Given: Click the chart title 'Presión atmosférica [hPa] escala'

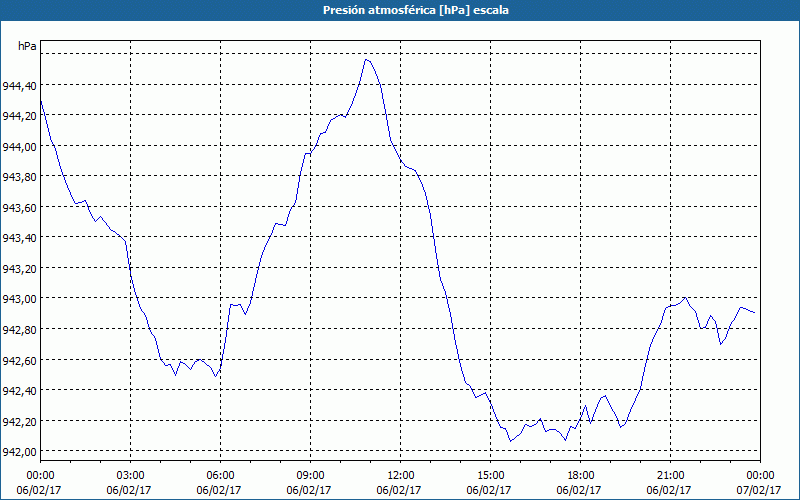Looking at the screenshot, I should tap(415, 10).
